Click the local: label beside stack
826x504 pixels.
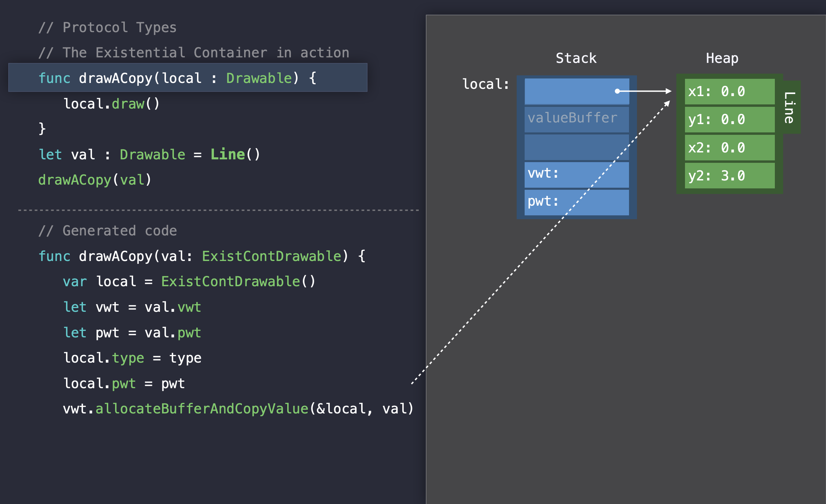[x=486, y=84]
